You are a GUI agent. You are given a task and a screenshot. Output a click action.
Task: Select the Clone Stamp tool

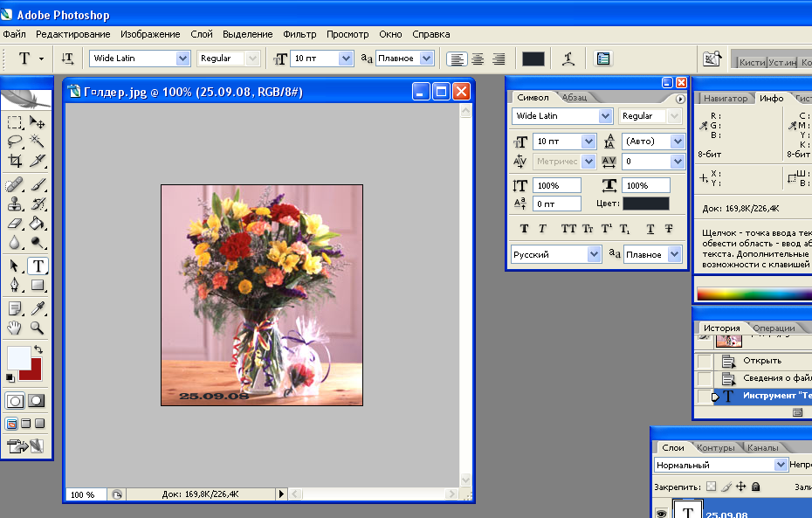click(15, 204)
